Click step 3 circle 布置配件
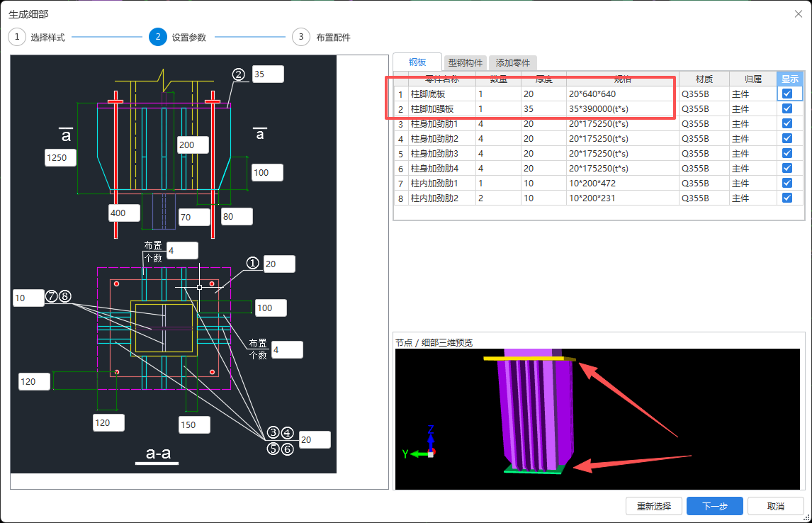 click(300, 38)
